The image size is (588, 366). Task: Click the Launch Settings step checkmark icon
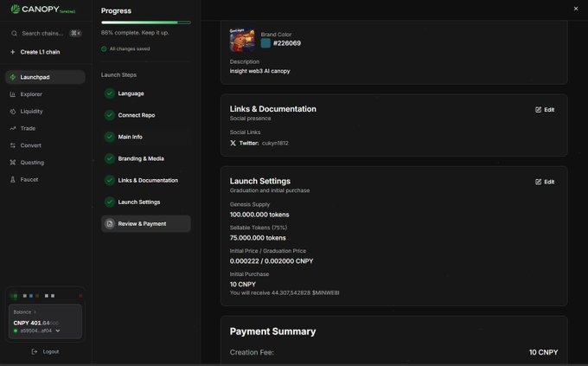coord(110,202)
